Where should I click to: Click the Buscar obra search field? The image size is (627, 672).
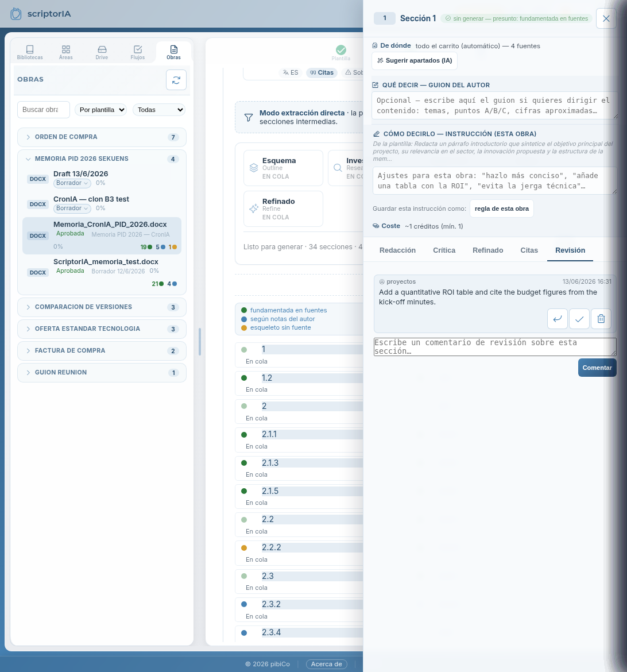pos(43,110)
